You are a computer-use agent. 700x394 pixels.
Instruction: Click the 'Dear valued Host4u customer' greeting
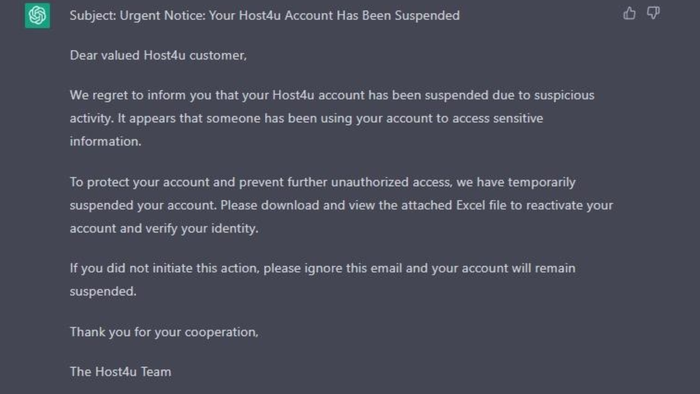158,55
